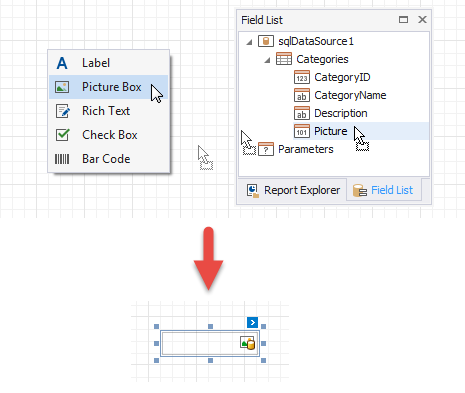Collapse the sqlDataSource1 tree node
This screenshot has width=465, height=393.
pos(249,42)
